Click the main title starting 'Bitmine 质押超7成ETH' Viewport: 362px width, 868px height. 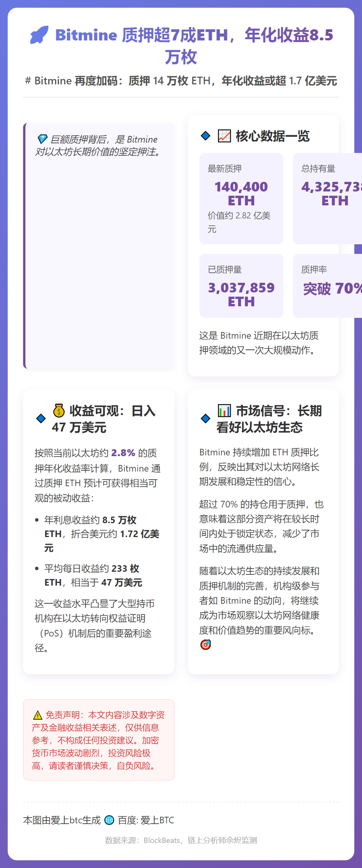click(194, 45)
